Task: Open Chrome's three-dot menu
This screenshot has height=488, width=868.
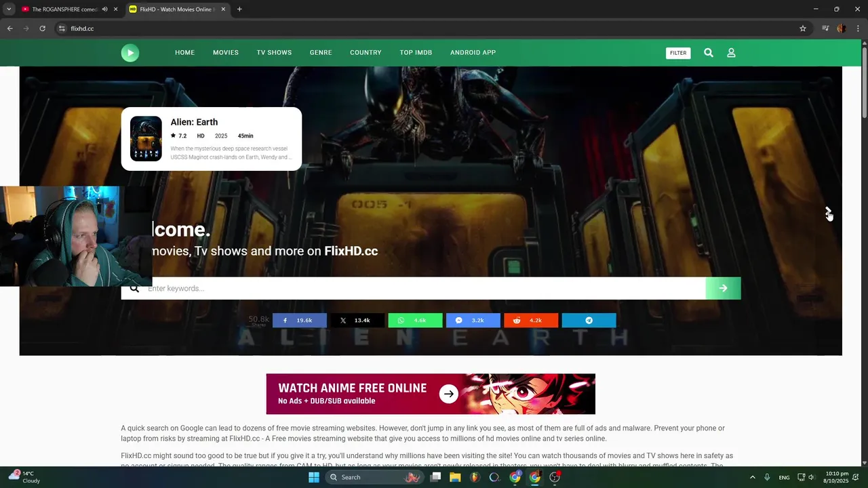Action: coord(859,28)
